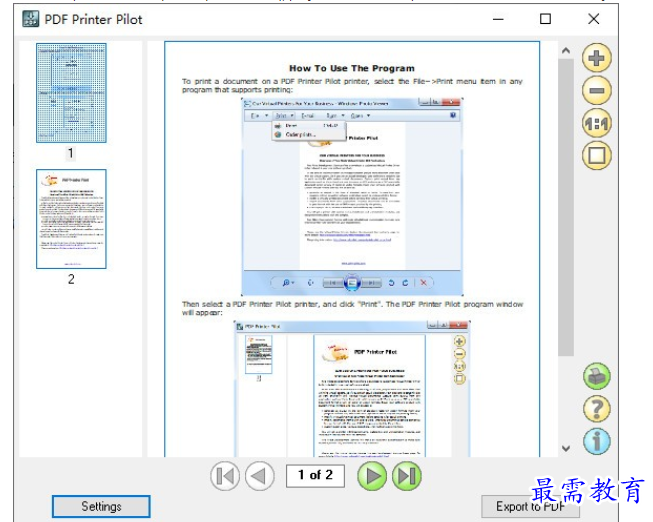The width and height of the screenshot is (653, 522).
Task: Minimize the PDF Printer Pilot window
Action: click(x=498, y=19)
